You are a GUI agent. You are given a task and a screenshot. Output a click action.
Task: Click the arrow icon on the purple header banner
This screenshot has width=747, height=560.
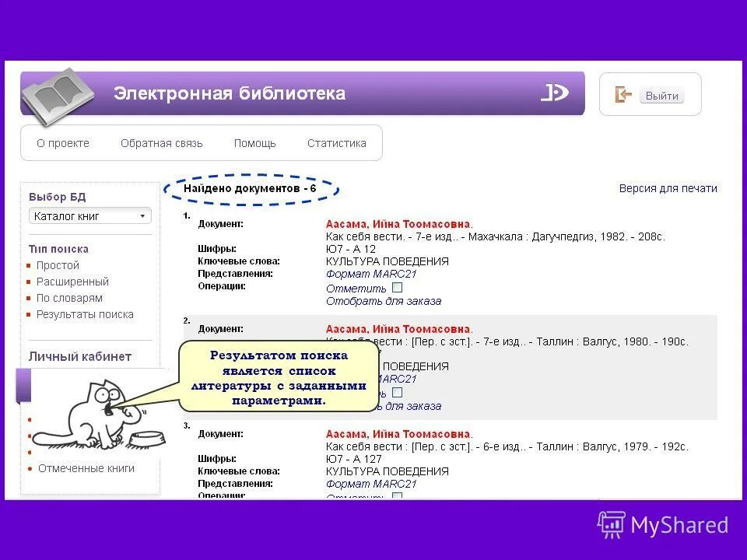click(x=556, y=93)
